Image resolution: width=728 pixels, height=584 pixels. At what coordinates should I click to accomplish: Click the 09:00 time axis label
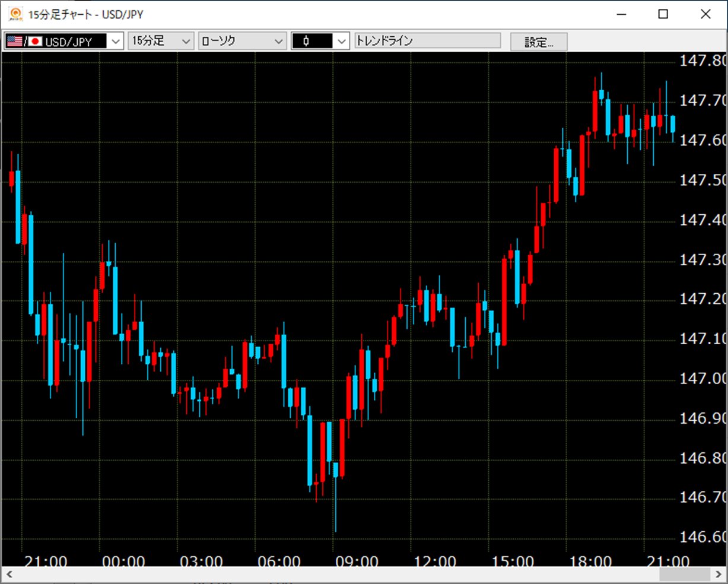click(357, 561)
